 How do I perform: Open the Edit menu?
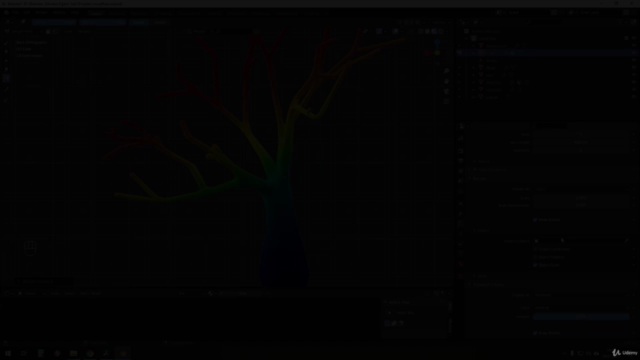(x=27, y=13)
